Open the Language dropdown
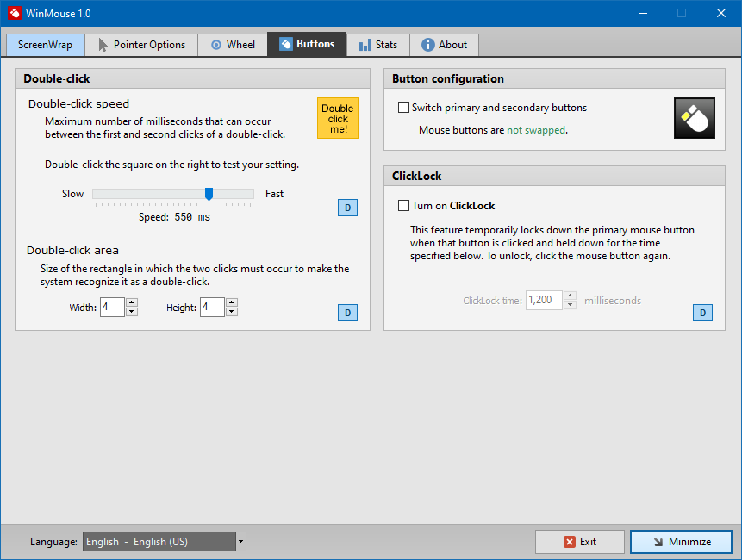 (165, 542)
